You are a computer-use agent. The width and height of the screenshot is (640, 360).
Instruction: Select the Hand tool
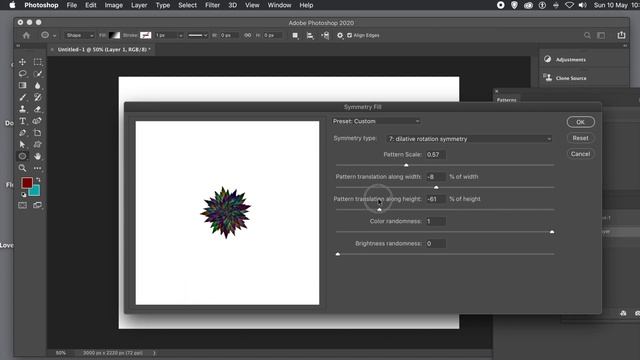click(x=38, y=156)
